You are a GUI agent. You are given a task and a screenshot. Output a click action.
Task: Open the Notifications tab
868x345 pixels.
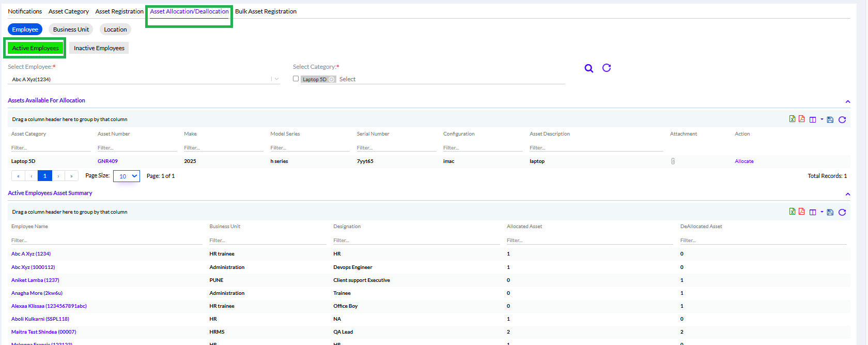25,11
